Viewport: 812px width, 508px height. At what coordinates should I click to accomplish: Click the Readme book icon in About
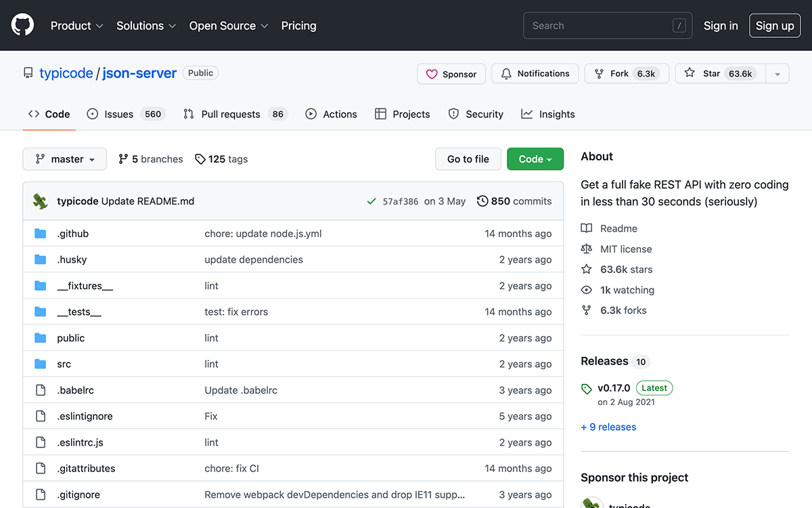(586, 228)
